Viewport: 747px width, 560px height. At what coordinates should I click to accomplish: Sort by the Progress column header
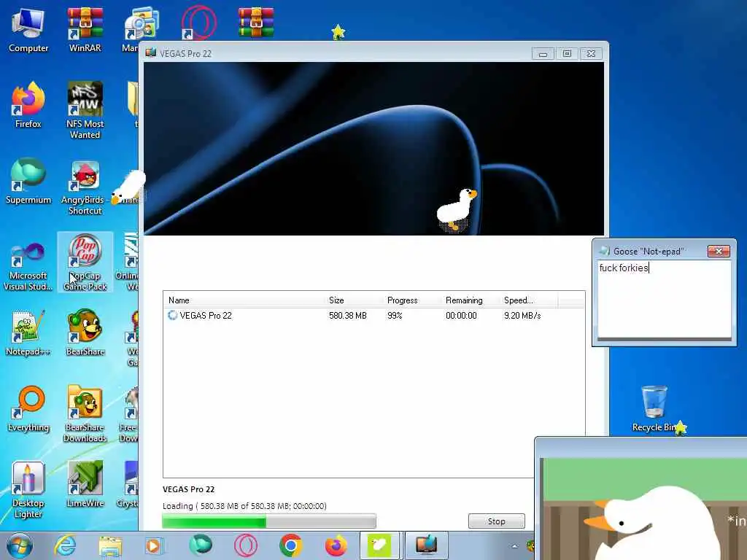coord(412,300)
